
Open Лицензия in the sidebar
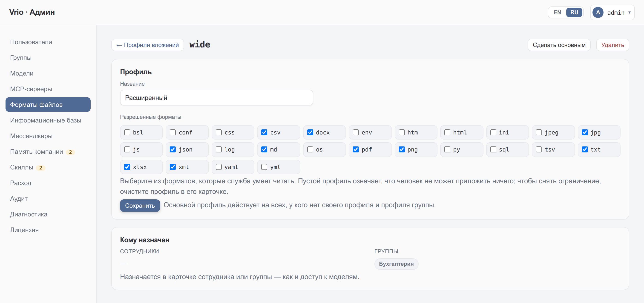48,230
